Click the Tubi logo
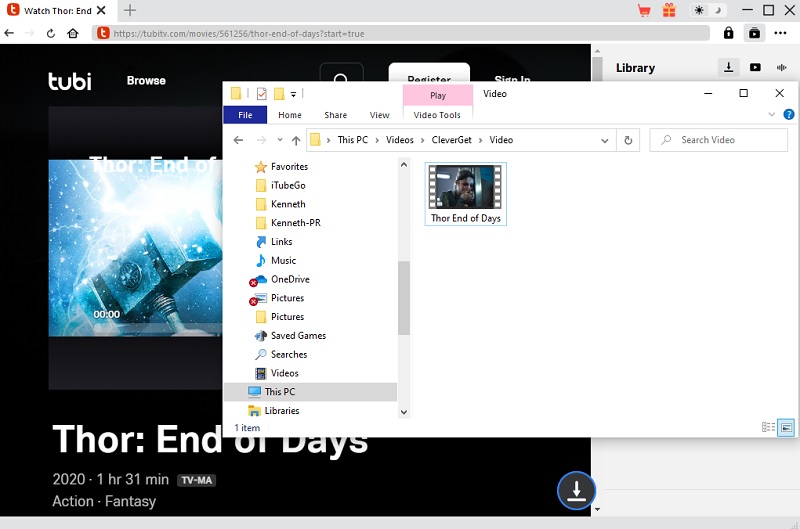 70,81
